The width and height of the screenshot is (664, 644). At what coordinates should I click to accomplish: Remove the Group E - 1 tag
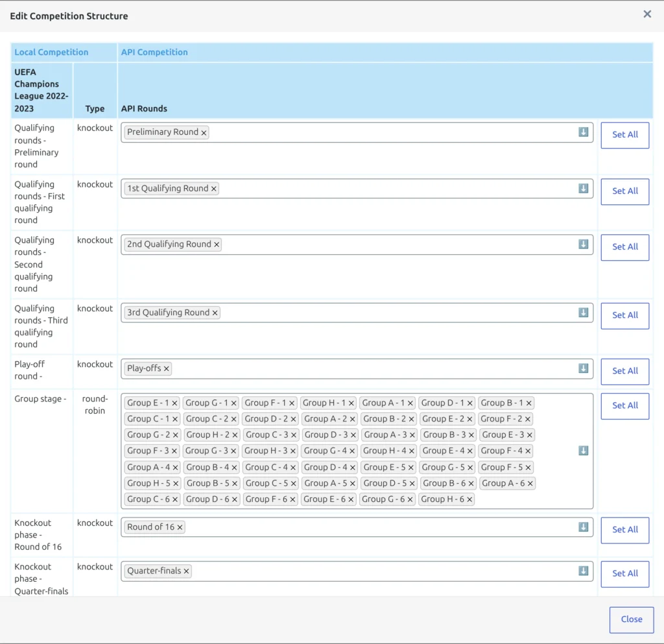174,403
